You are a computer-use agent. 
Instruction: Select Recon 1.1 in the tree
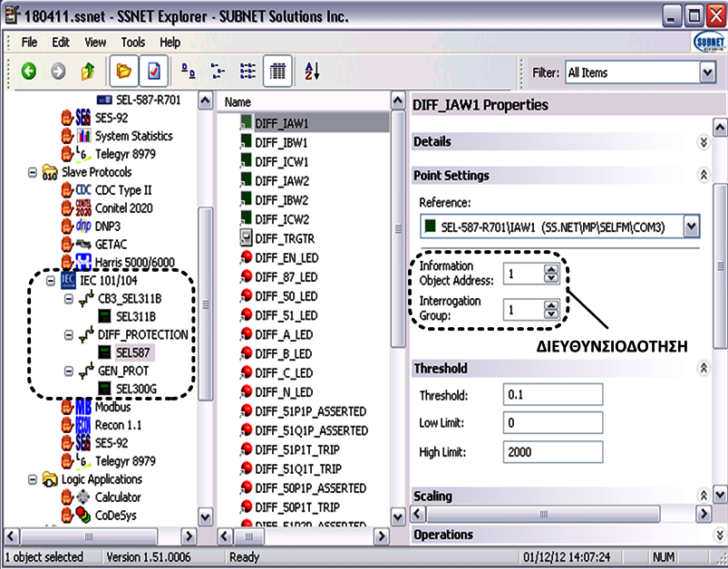click(x=119, y=425)
